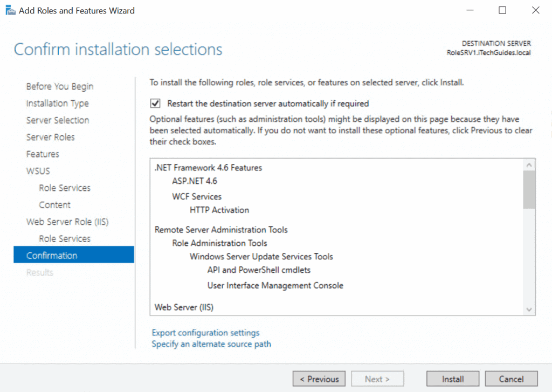Go to Features step
The image size is (552, 392).
pos(43,154)
